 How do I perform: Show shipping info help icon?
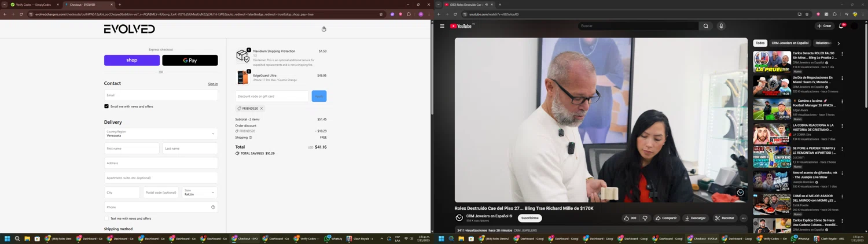[x=251, y=138]
